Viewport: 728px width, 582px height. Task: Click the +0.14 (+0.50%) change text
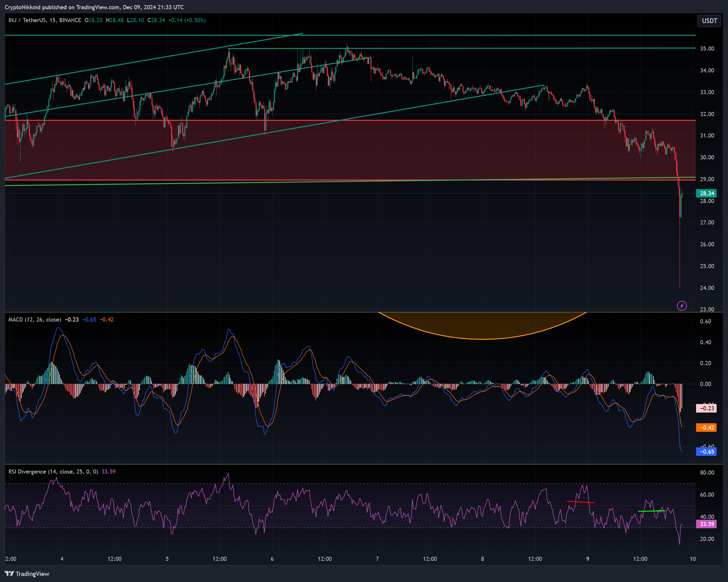tap(187, 20)
